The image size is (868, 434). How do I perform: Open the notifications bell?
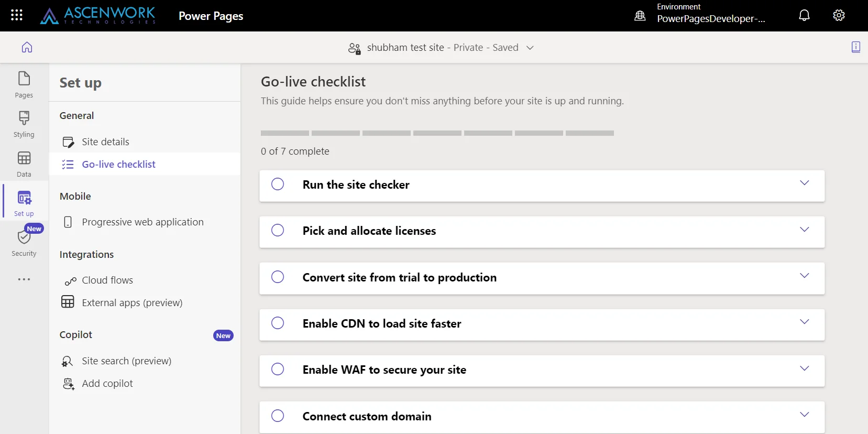click(x=804, y=16)
